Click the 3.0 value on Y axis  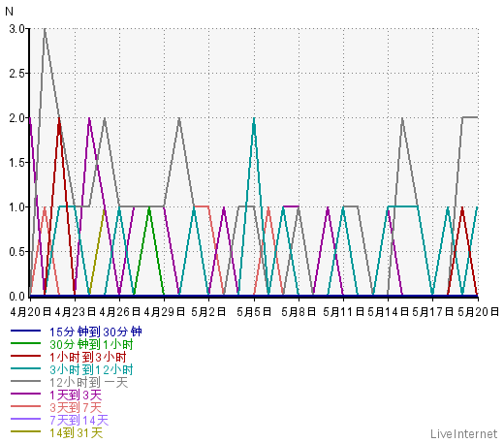pos(17,29)
